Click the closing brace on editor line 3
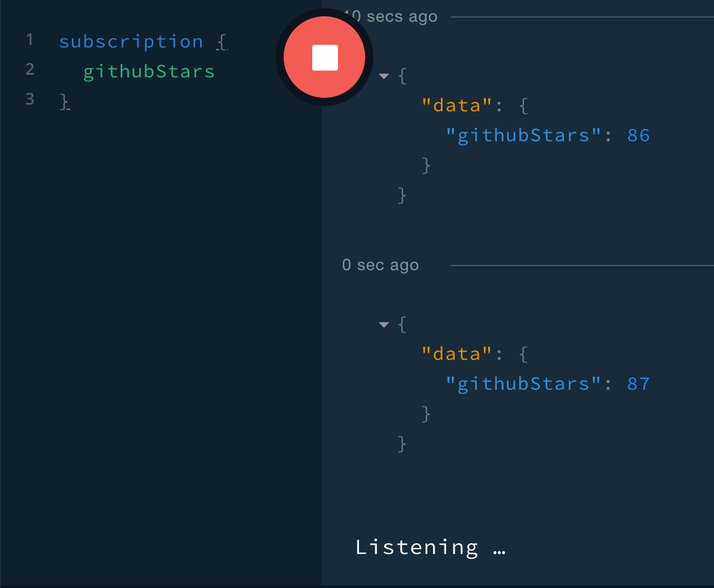714x588 pixels. point(64,102)
